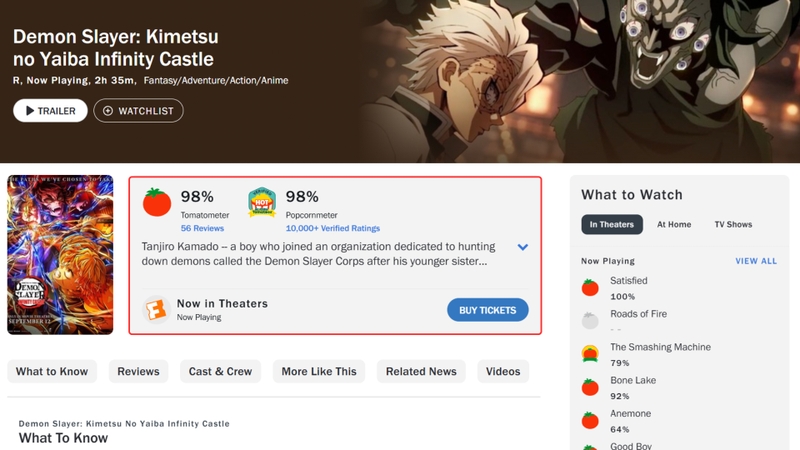The image size is (800, 450).
Task: Select the In Theaters filter
Action: 612,225
